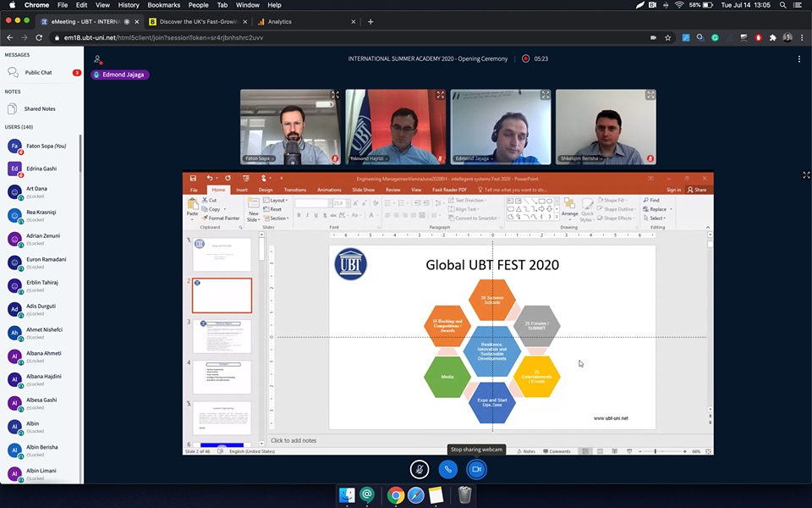The image size is (812, 508).
Task: Open History menu in menu bar
Action: [129, 5]
